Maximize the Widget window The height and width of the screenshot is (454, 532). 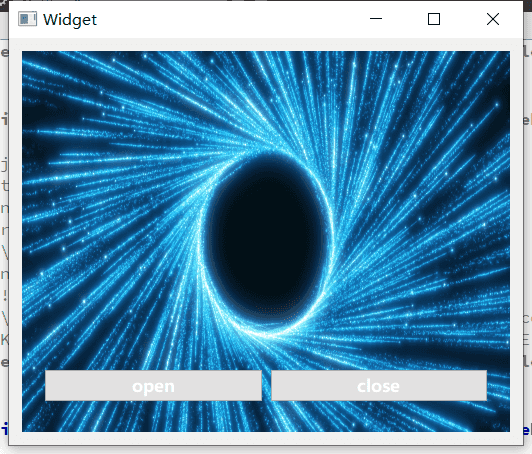(x=434, y=19)
